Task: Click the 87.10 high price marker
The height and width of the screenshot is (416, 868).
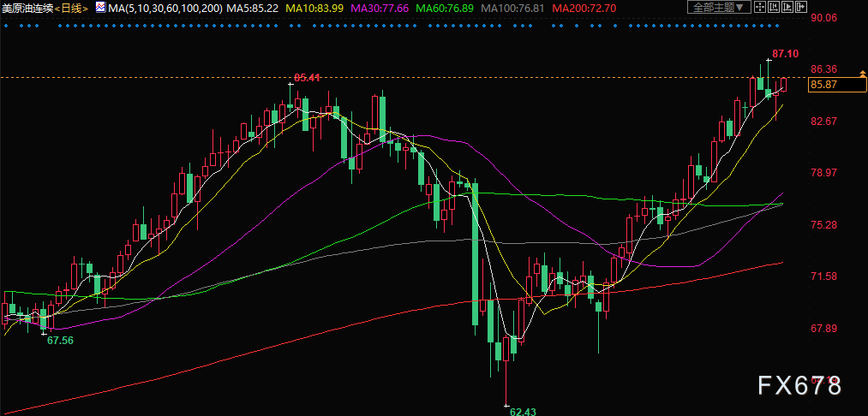Action: click(x=785, y=54)
